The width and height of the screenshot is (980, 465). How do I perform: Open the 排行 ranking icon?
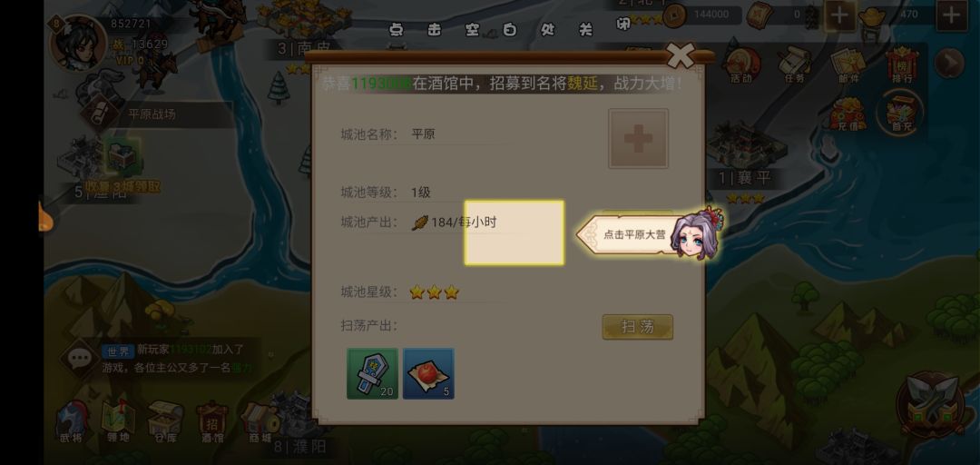pos(902,65)
